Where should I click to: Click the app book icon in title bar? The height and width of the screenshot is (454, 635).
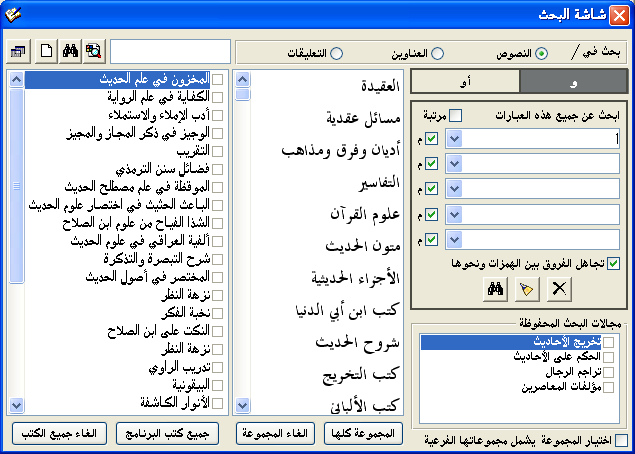coord(13,15)
